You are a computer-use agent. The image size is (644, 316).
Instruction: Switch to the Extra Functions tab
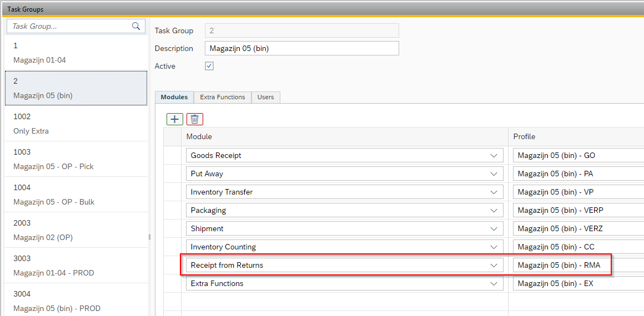pos(222,97)
